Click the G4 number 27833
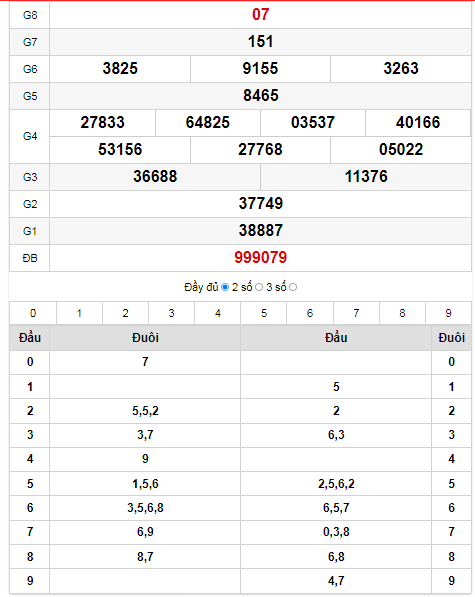 [x=102, y=123]
